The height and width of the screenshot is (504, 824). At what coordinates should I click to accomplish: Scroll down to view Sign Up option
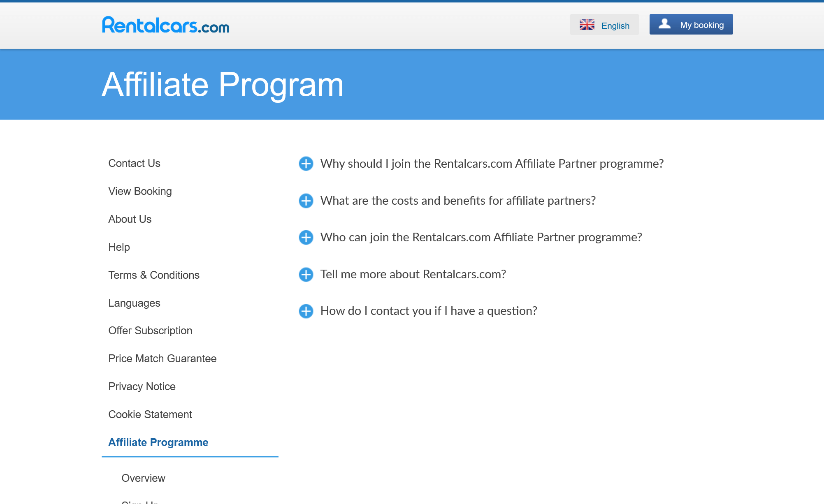(x=139, y=503)
